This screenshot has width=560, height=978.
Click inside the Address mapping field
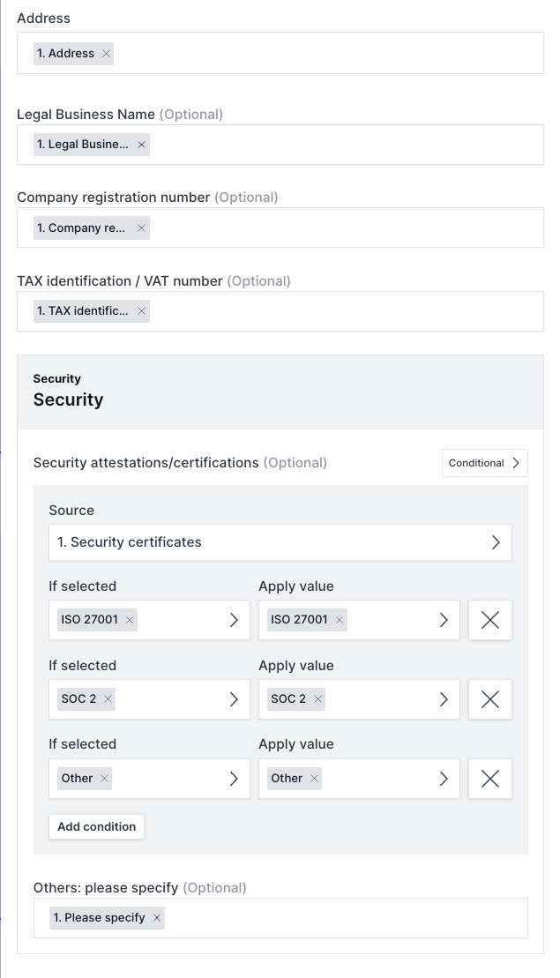click(326, 54)
